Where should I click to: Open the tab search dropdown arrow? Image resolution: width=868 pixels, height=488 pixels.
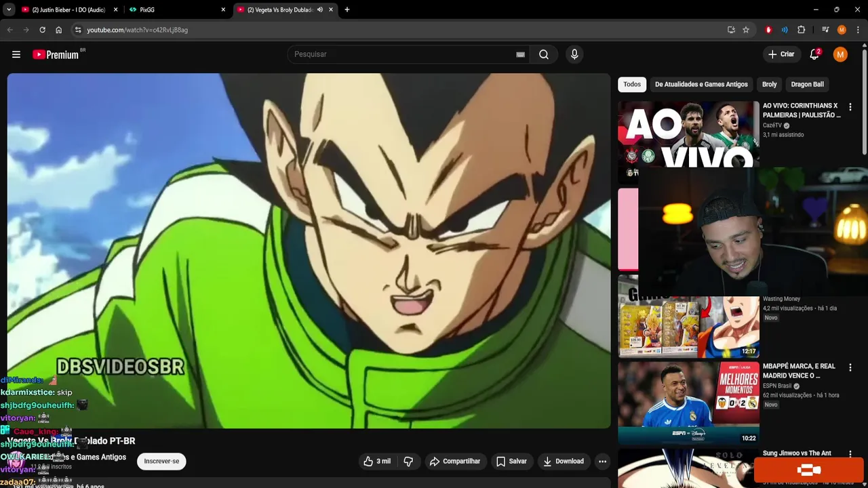9,9
